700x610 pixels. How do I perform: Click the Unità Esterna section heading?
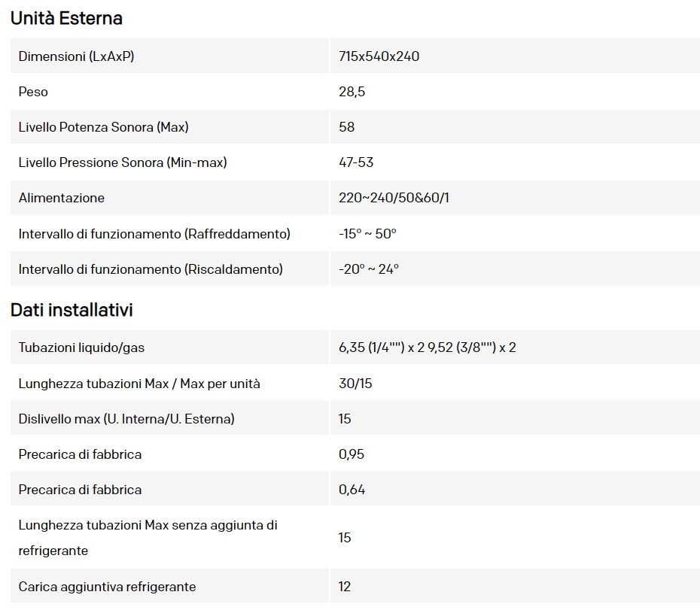[x=66, y=18]
